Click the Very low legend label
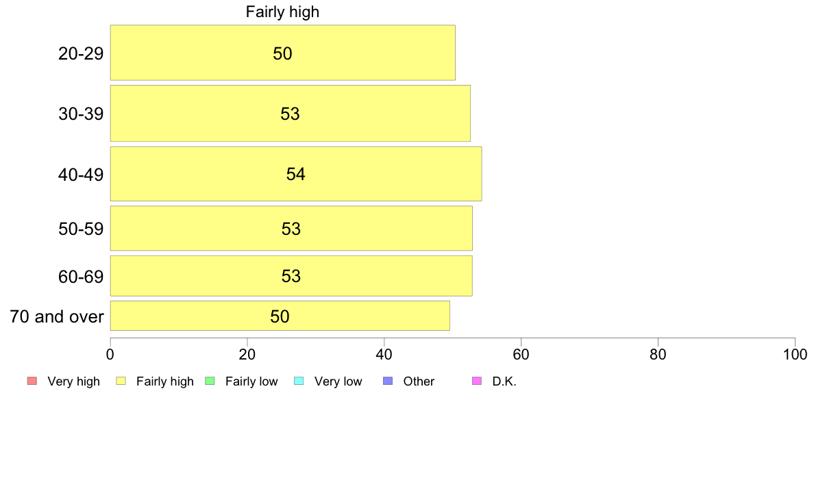The height and width of the screenshot is (504, 814). (338, 381)
